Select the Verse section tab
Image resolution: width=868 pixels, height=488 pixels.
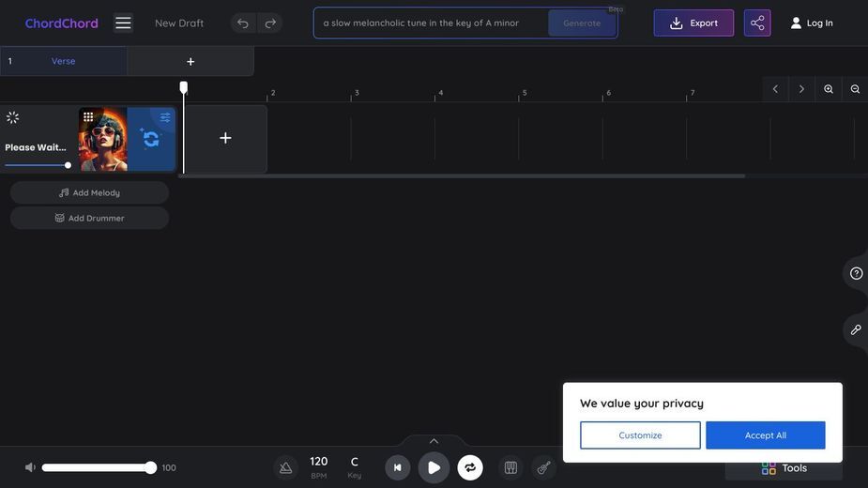coord(64,61)
